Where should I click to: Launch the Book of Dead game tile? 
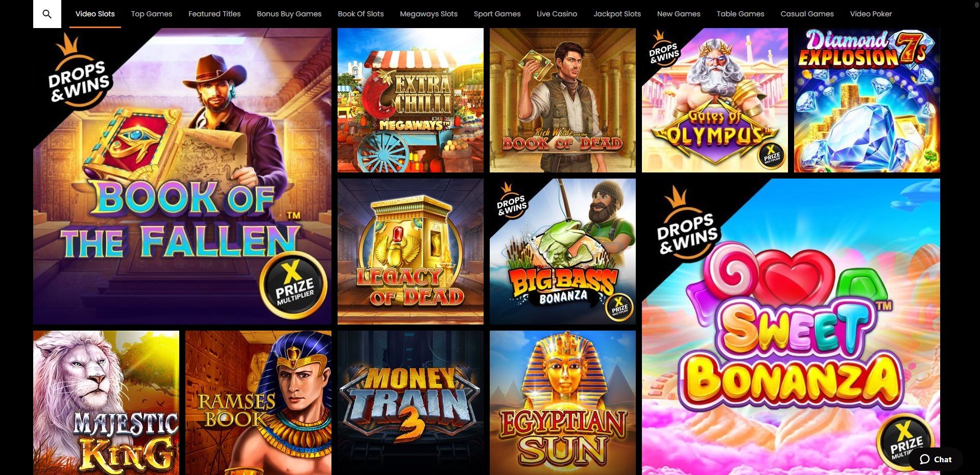click(563, 100)
